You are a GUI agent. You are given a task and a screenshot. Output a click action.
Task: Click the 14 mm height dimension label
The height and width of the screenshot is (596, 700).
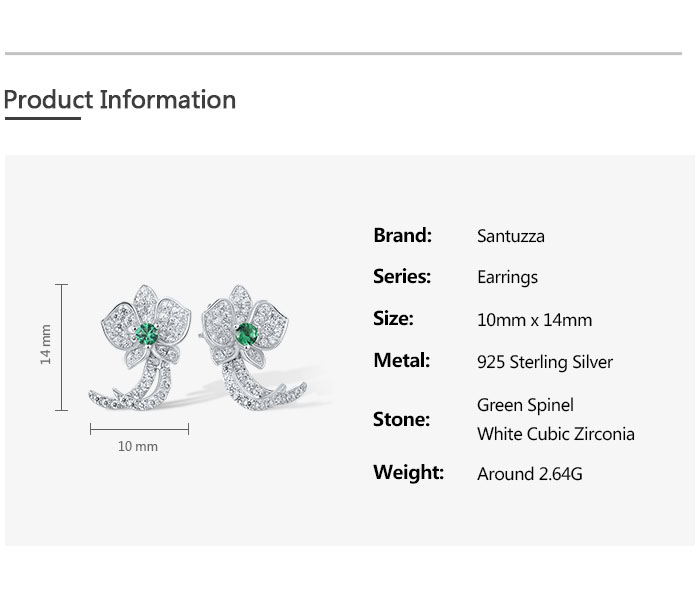click(46, 344)
